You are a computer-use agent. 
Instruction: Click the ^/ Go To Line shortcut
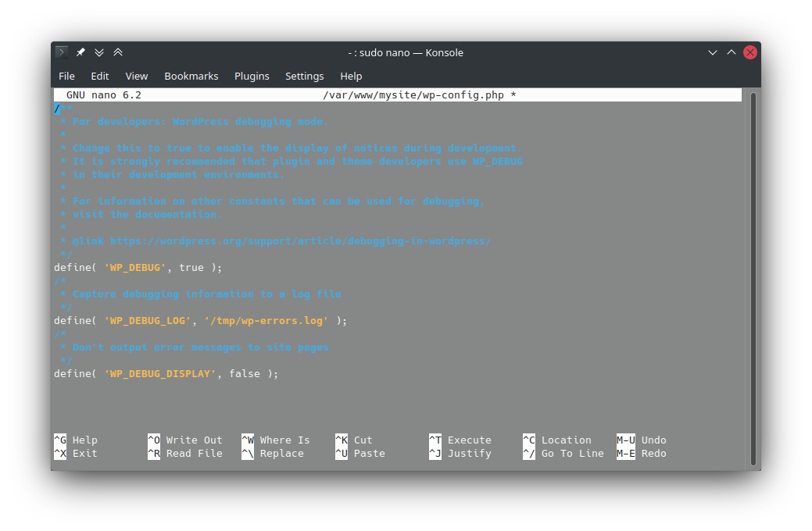point(563,454)
